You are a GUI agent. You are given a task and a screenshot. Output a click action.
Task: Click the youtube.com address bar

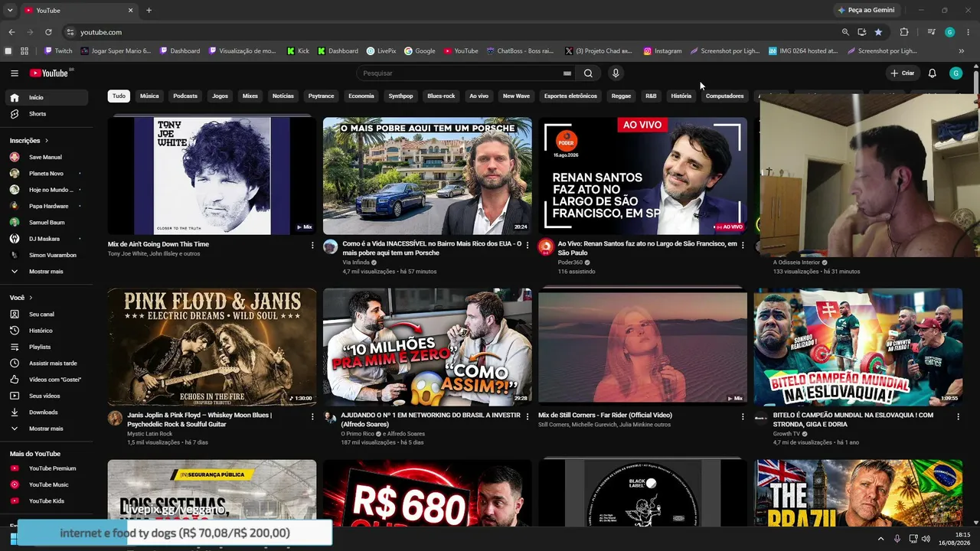[452, 32]
